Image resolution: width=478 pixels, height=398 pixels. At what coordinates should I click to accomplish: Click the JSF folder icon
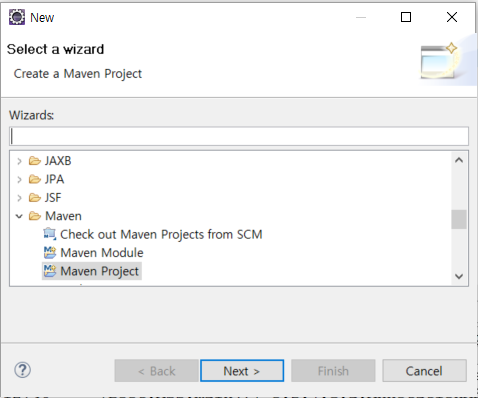click(x=35, y=198)
